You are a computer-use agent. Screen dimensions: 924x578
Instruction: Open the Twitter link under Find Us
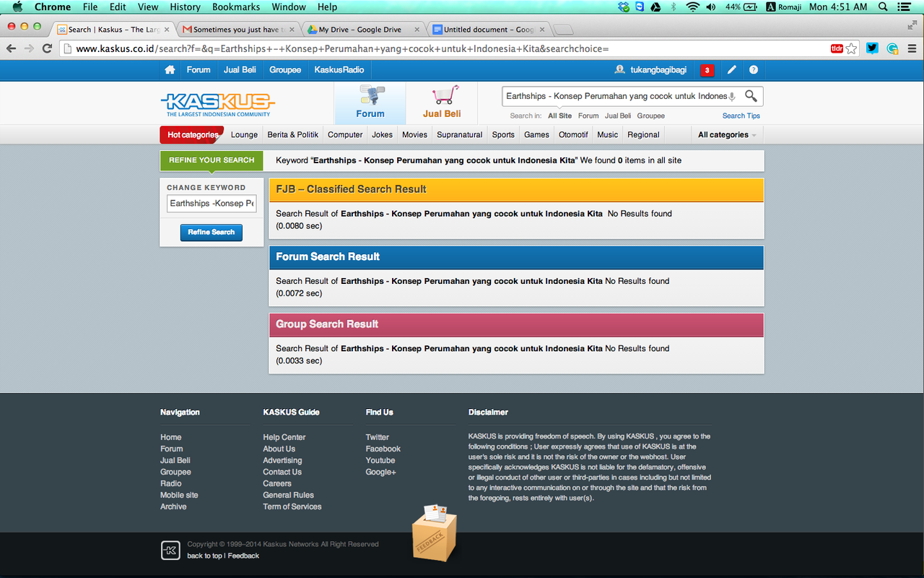tap(378, 437)
